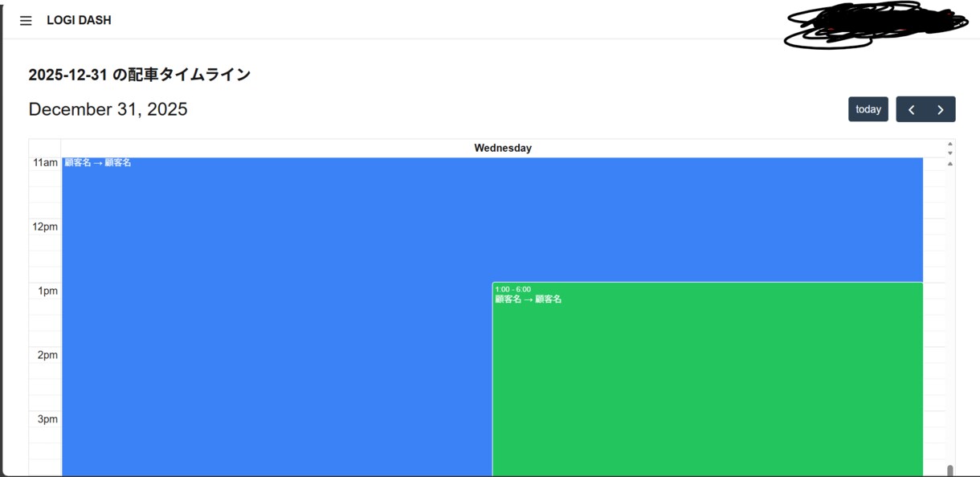Click the 2pm time slot label

pyautogui.click(x=47, y=355)
